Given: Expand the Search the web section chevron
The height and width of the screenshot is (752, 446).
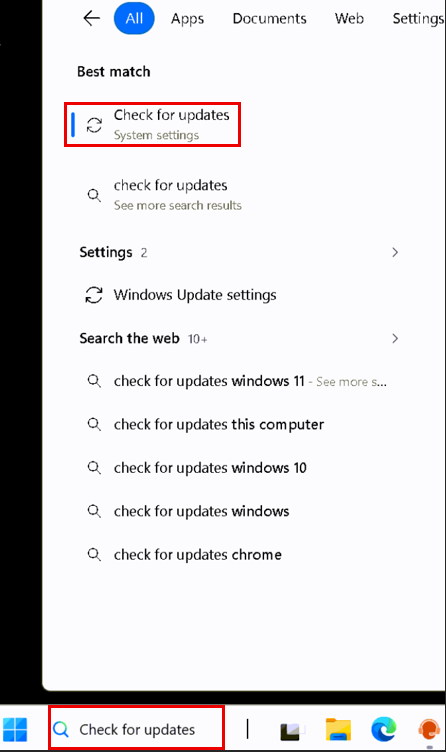Looking at the screenshot, I should (395, 339).
